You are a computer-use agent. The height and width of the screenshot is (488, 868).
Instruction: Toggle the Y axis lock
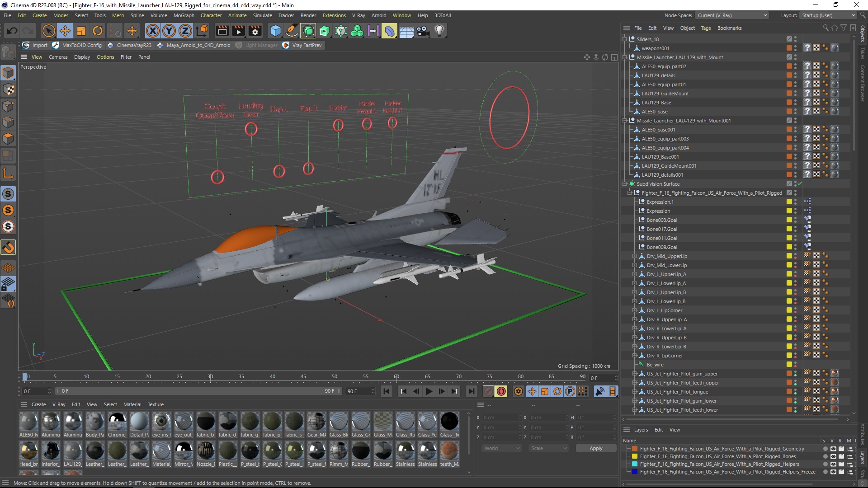click(x=169, y=31)
